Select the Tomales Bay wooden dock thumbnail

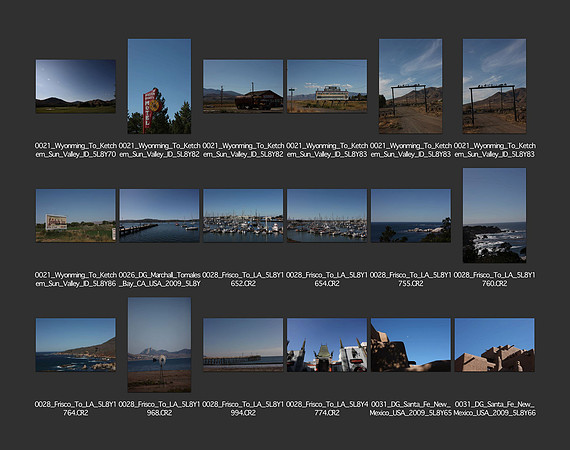[x=159, y=216]
